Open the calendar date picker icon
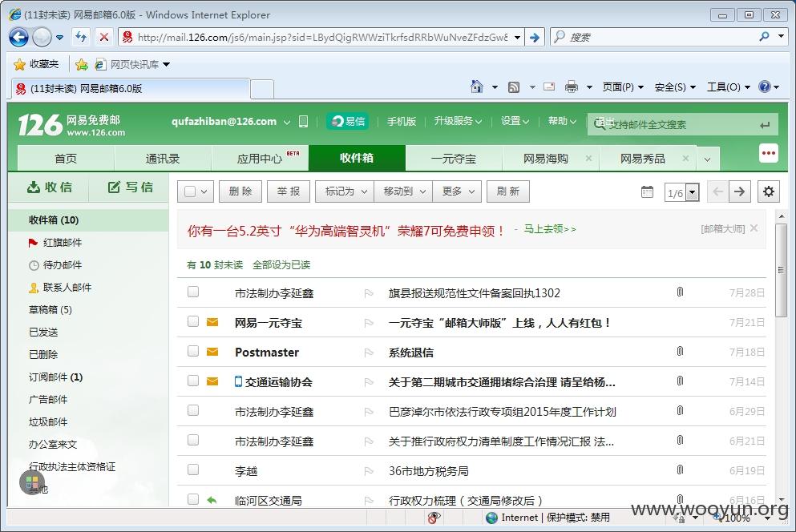Viewport: 796px width, 532px height. (647, 191)
